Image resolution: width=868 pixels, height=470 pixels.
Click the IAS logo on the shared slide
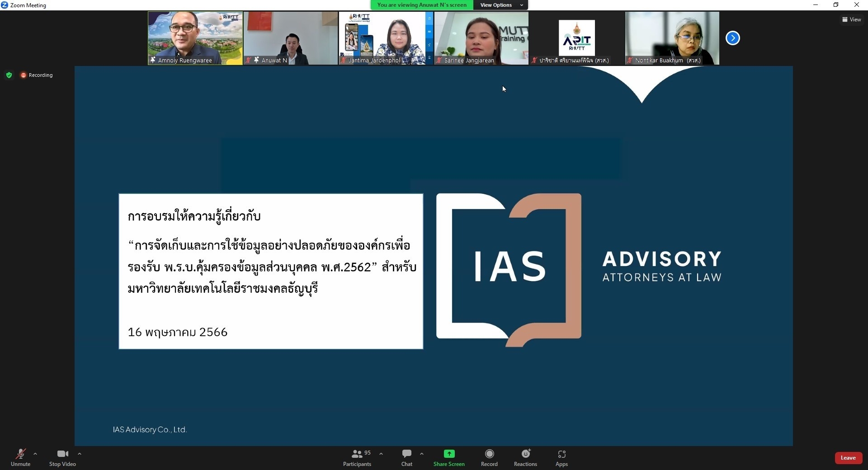(x=509, y=270)
